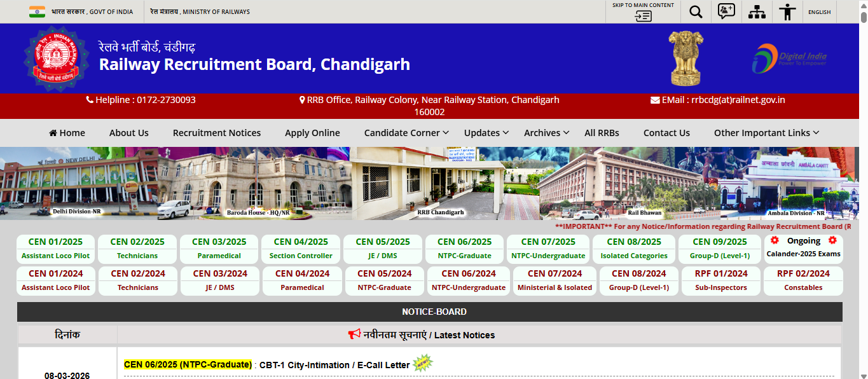Switch language using the English button
This screenshot has width=868, height=379.
[x=819, y=12]
